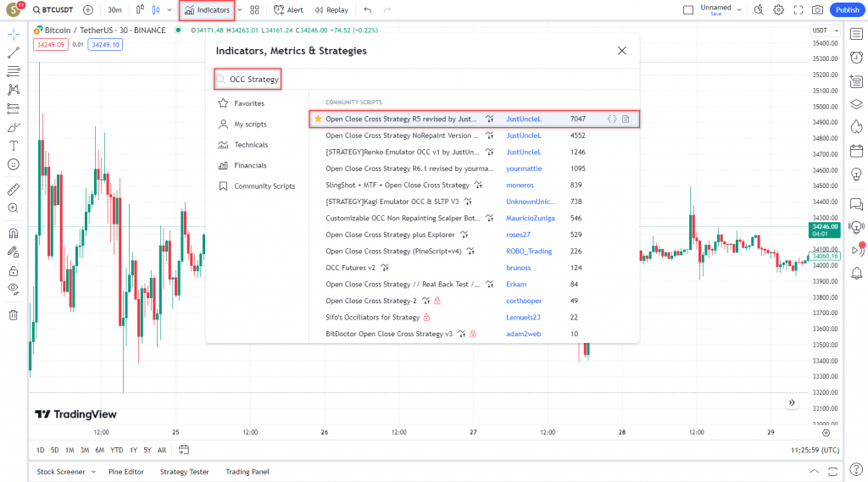Undo the last chart action

[368, 10]
